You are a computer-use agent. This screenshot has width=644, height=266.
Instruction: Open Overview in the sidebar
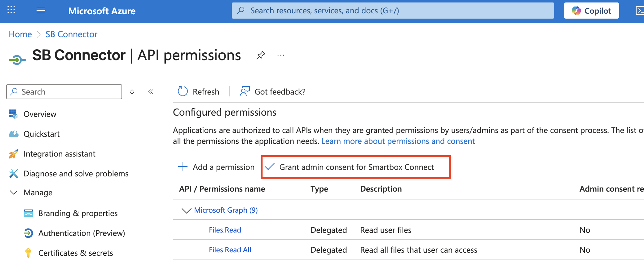(40, 114)
